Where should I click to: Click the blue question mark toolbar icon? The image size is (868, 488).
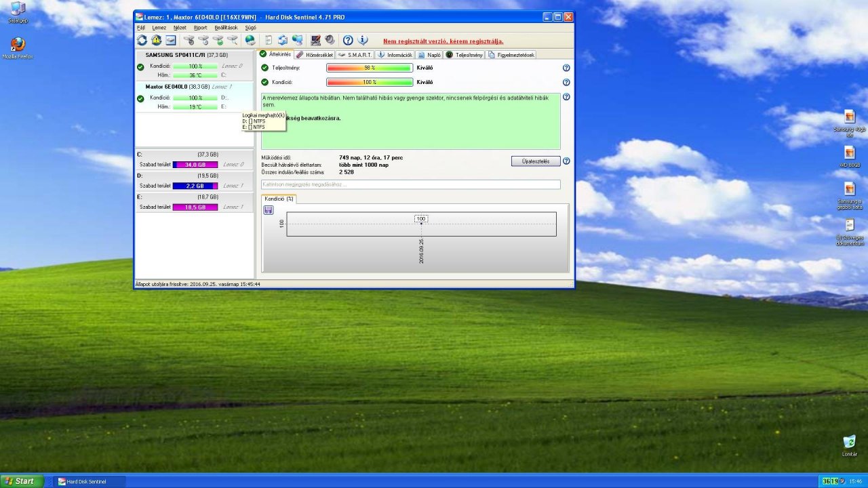pyautogui.click(x=348, y=41)
